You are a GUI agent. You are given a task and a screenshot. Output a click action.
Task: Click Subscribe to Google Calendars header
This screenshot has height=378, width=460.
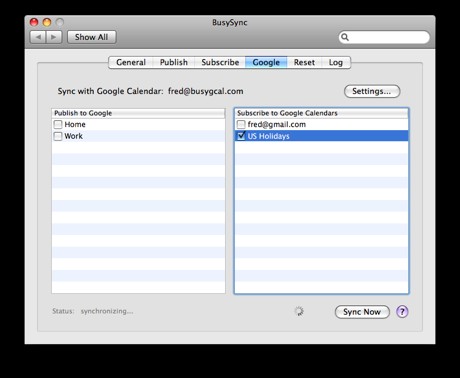point(321,113)
